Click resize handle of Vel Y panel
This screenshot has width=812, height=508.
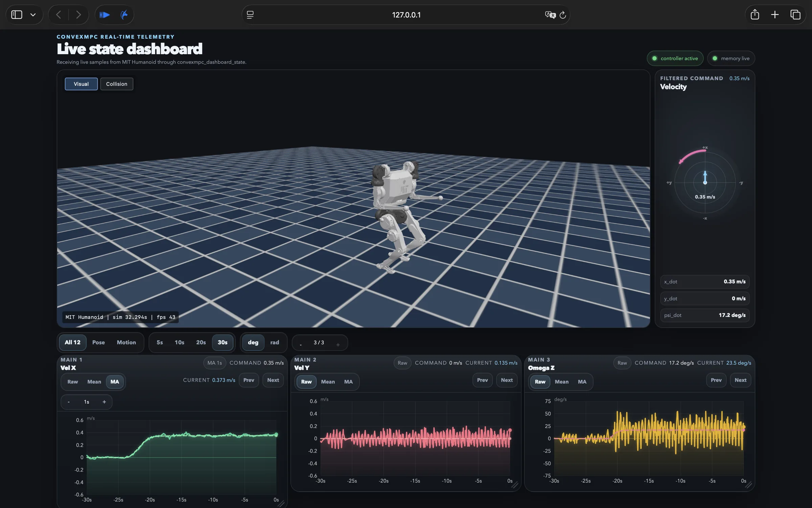point(515,485)
